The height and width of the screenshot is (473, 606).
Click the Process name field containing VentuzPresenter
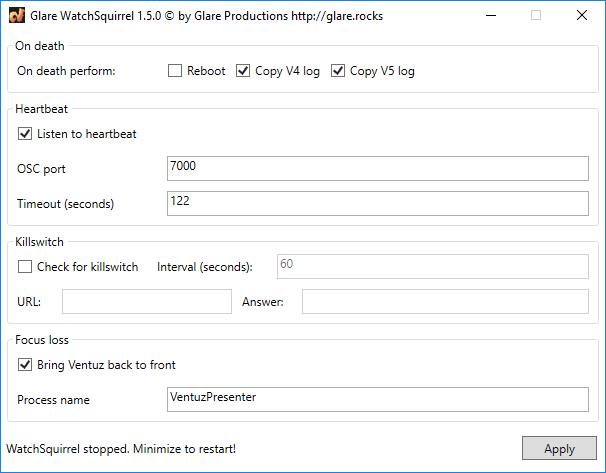(x=378, y=399)
